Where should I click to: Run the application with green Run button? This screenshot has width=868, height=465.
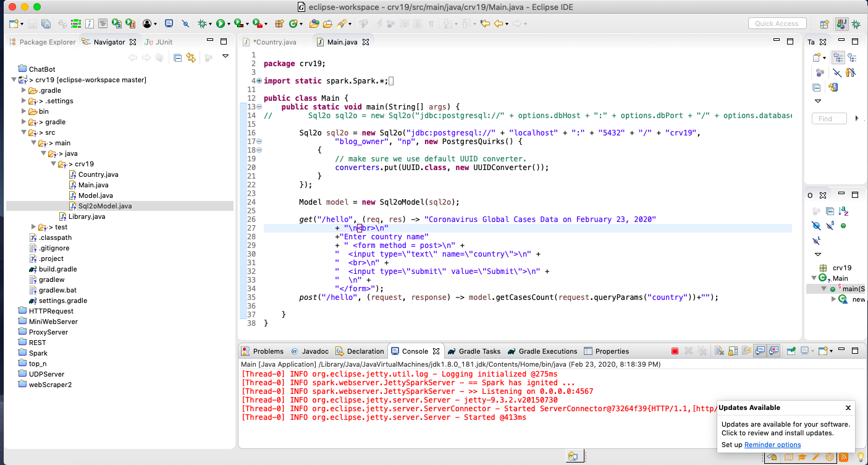point(221,23)
